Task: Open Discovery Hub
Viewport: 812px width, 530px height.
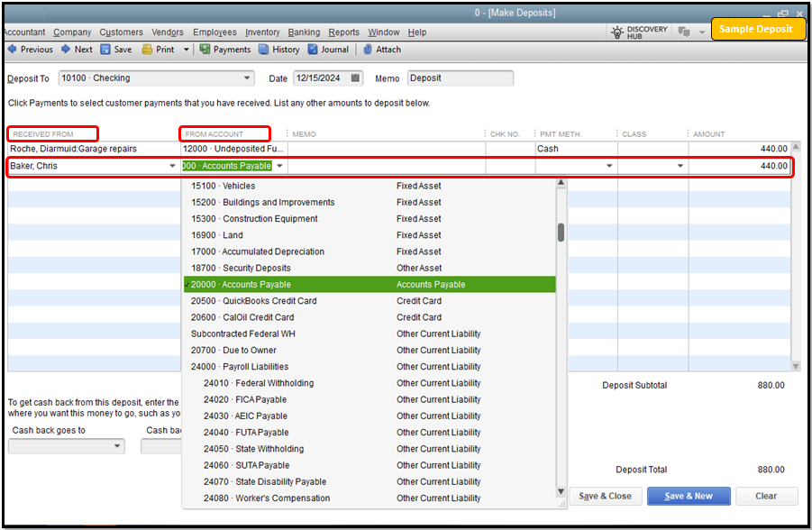Action: tap(639, 30)
